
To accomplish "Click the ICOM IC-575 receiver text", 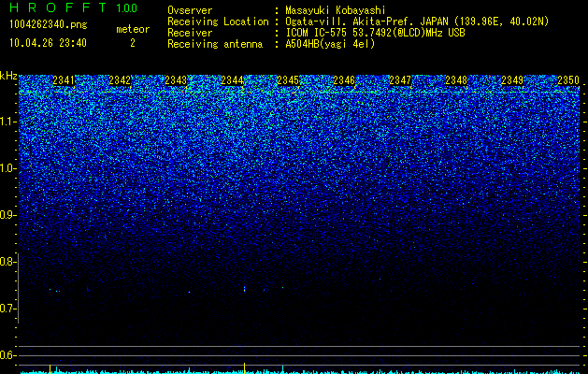I will (x=375, y=33).
